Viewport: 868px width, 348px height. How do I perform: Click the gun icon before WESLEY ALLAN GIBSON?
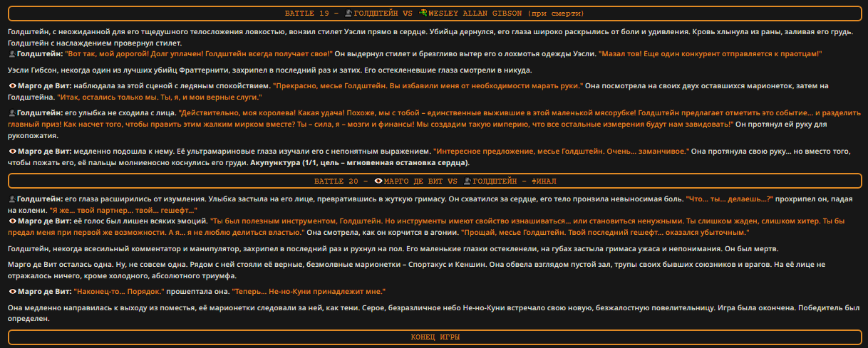(423, 13)
